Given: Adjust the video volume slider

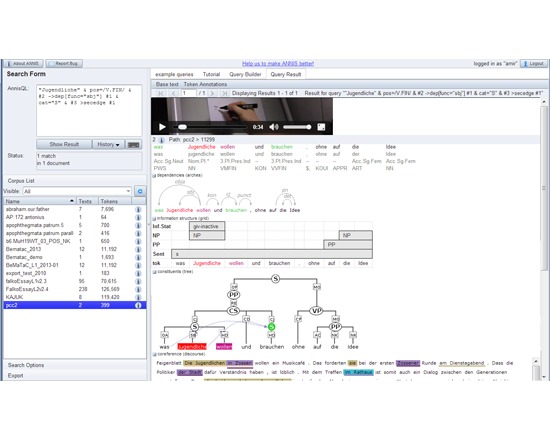Looking at the screenshot, I should coord(297,127).
